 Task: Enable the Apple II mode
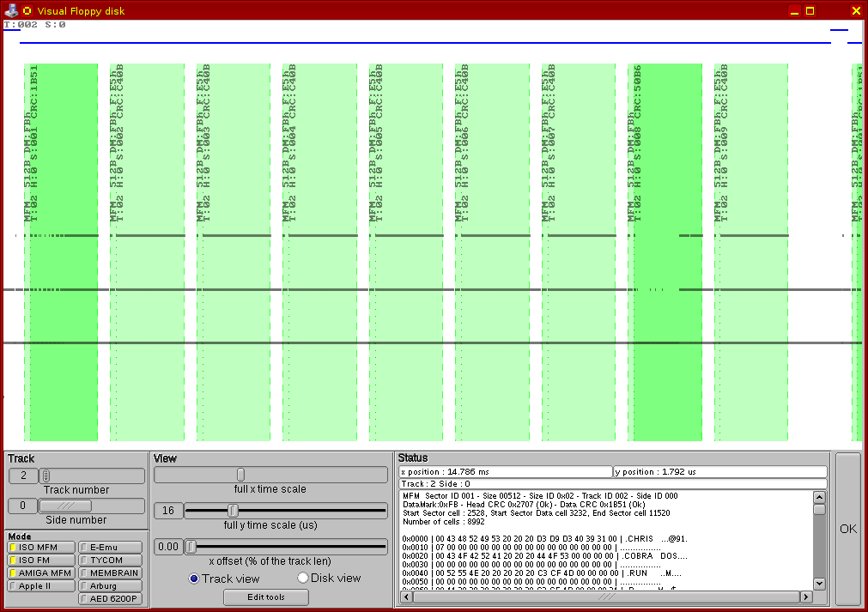41,585
